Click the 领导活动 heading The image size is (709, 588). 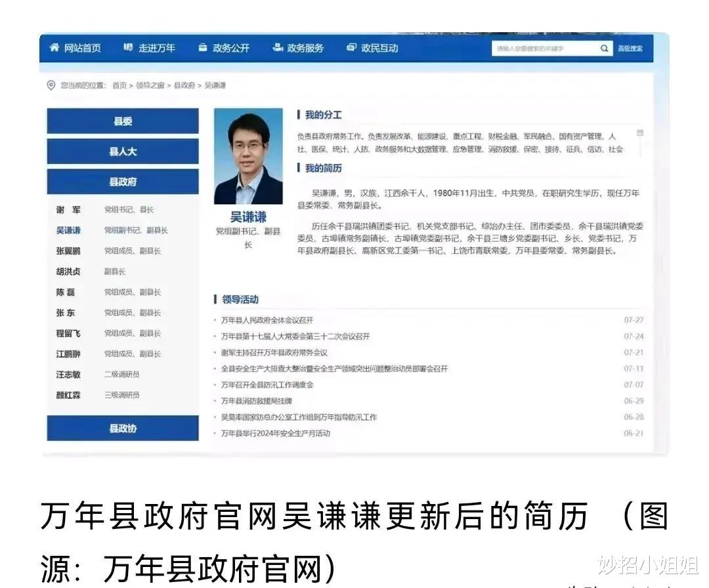(x=240, y=299)
